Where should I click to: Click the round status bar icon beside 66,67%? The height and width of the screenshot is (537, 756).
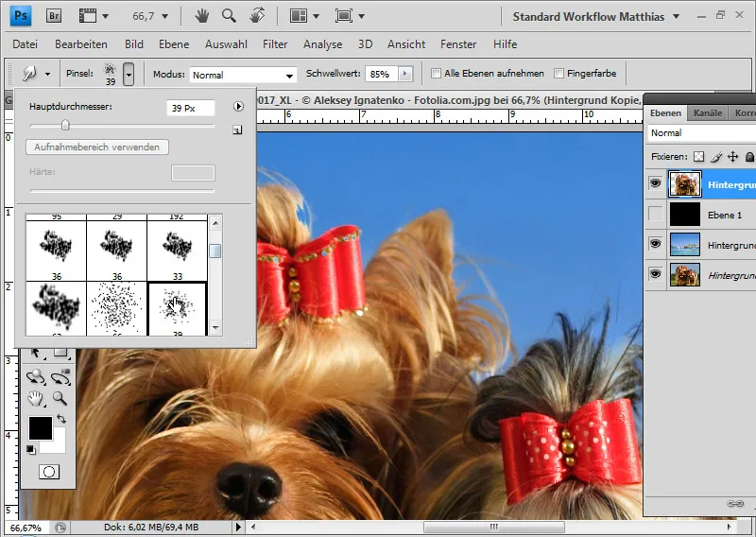(x=60, y=528)
